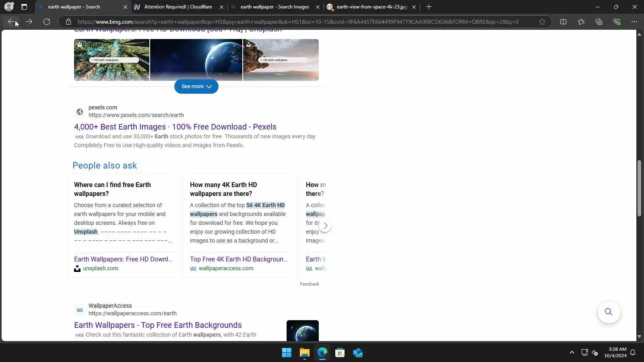644x362 pixels.
Task: Click the https://wallpaperaccess.com/earth URL
Action: click(132, 313)
